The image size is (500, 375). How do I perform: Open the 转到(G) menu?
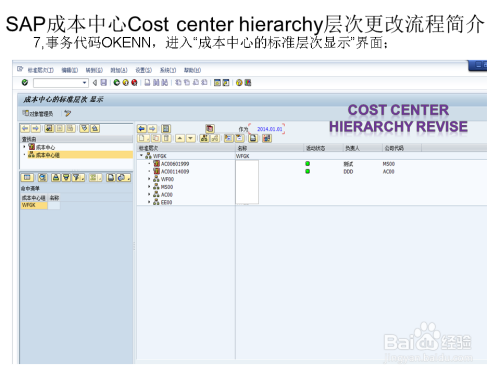pos(94,70)
